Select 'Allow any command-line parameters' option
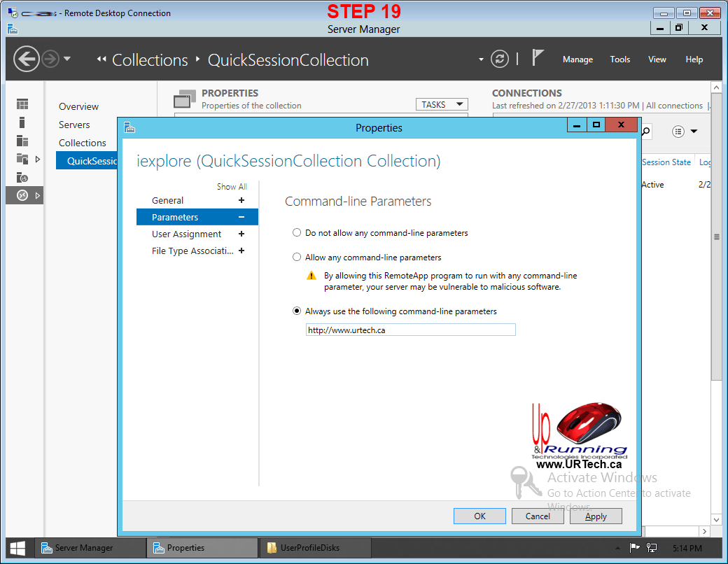The image size is (728, 564). [297, 258]
